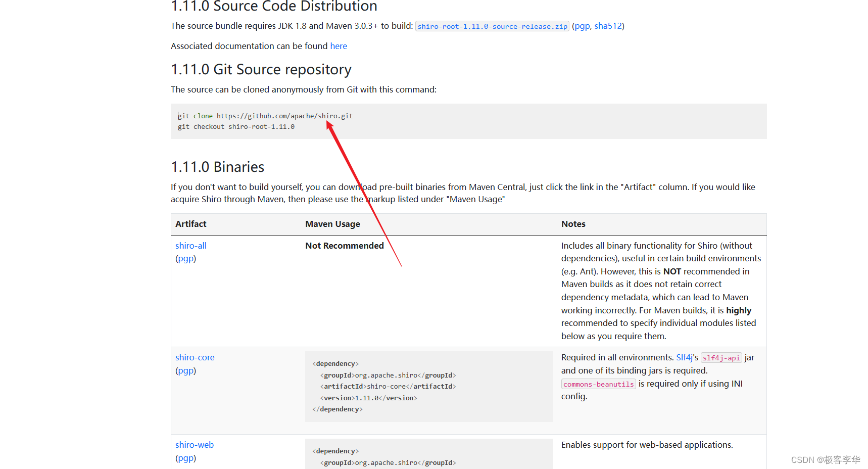Open the pgp link for the source release zip
The height and width of the screenshot is (469, 868).
pyautogui.click(x=582, y=26)
